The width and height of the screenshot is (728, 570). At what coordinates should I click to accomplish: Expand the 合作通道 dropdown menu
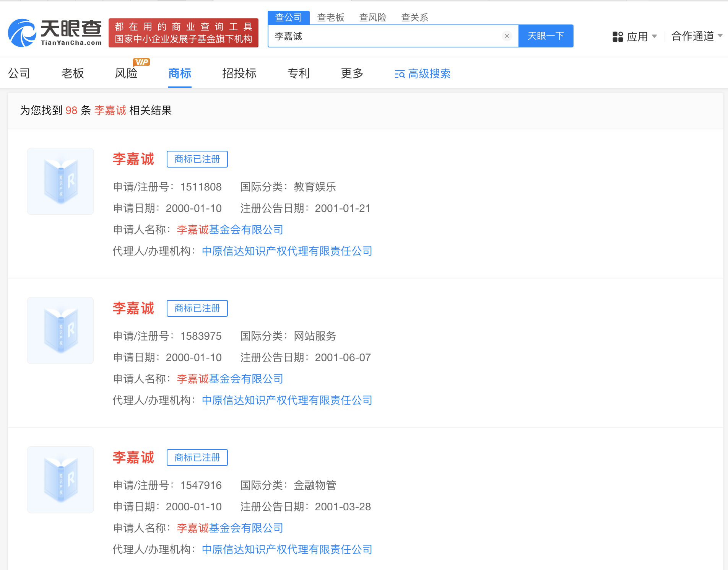pos(696,36)
